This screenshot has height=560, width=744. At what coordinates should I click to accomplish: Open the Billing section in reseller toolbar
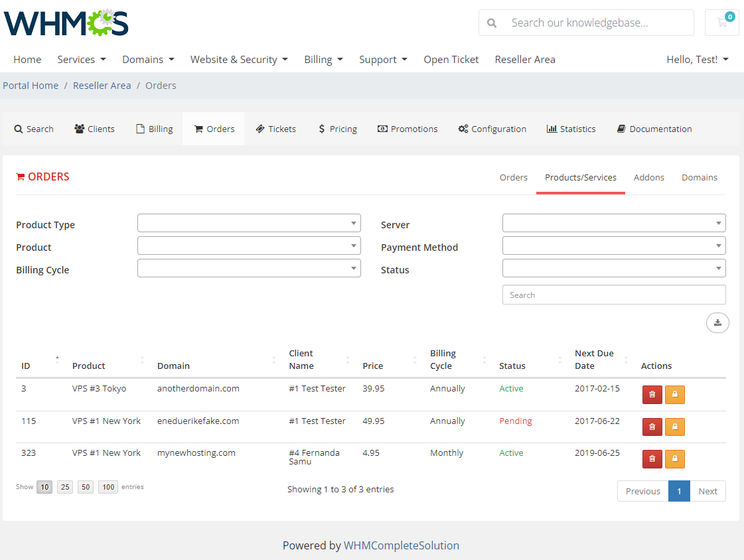(154, 129)
